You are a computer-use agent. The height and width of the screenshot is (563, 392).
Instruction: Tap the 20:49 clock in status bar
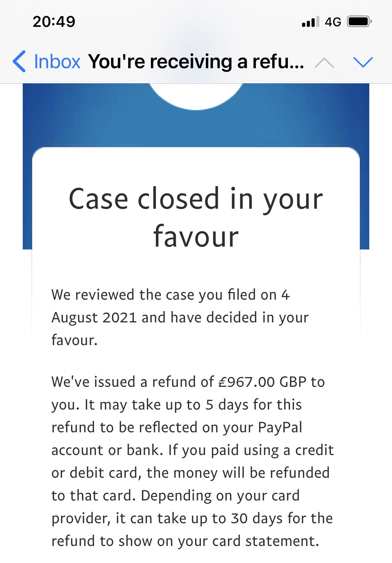click(54, 22)
